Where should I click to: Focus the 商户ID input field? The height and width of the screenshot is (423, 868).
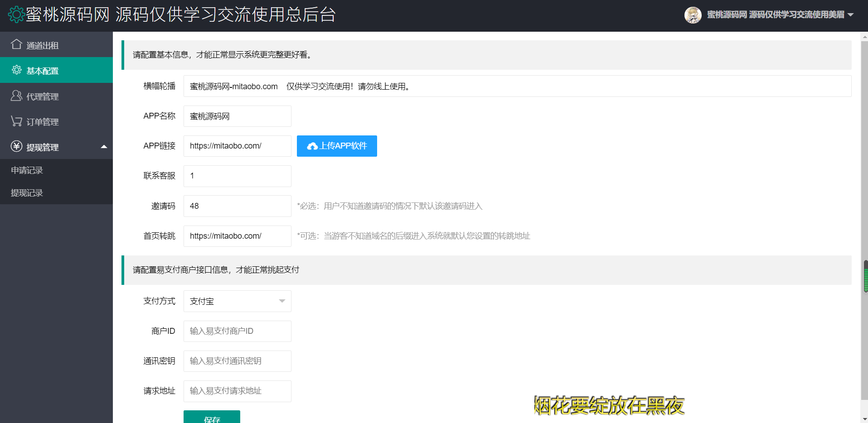(237, 331)
